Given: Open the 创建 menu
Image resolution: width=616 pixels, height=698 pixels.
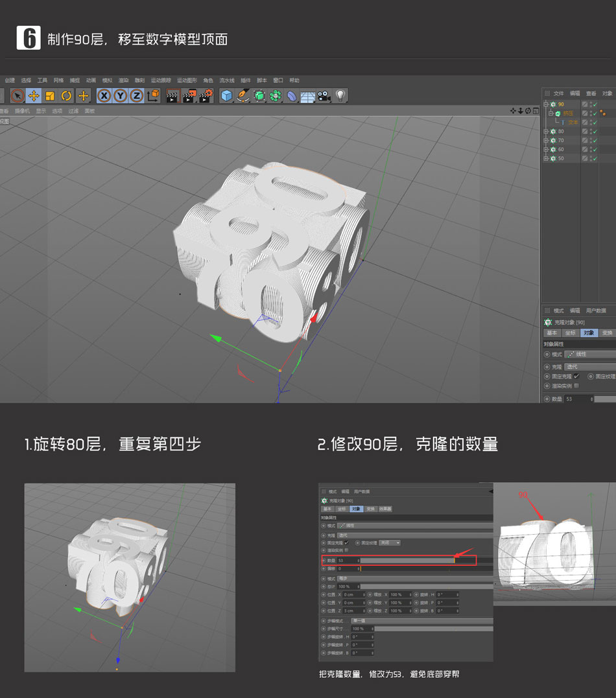Looking at the screenshot, I should (10, 80).
